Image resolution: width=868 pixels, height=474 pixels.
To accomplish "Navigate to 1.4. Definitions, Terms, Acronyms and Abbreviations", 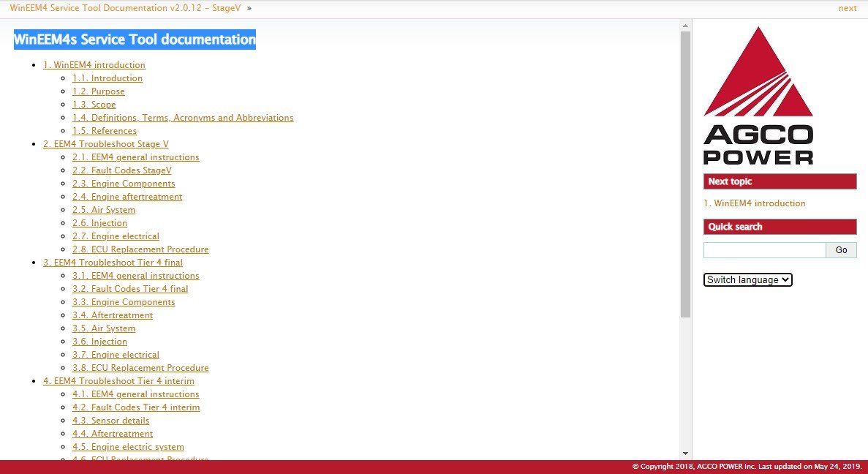I will point(182,118).
